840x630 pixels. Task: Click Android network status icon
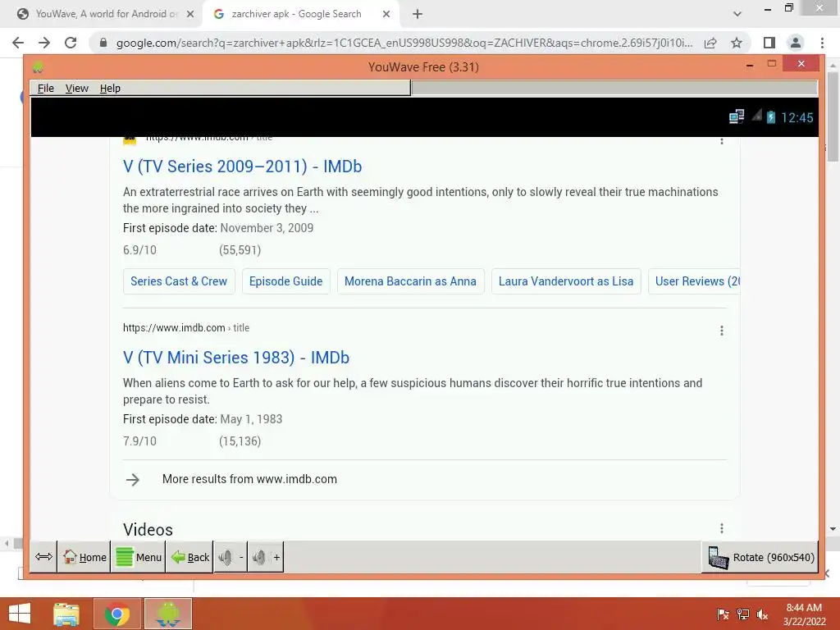[x=737, y=116]
